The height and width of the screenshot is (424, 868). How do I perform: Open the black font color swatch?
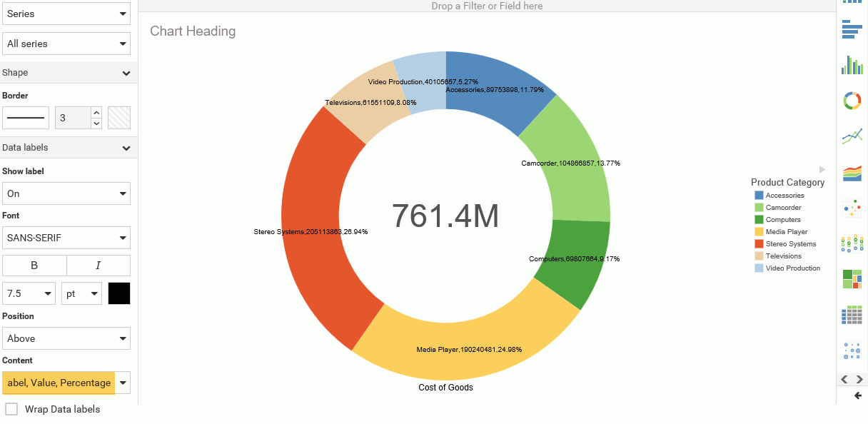coord(119,293)
